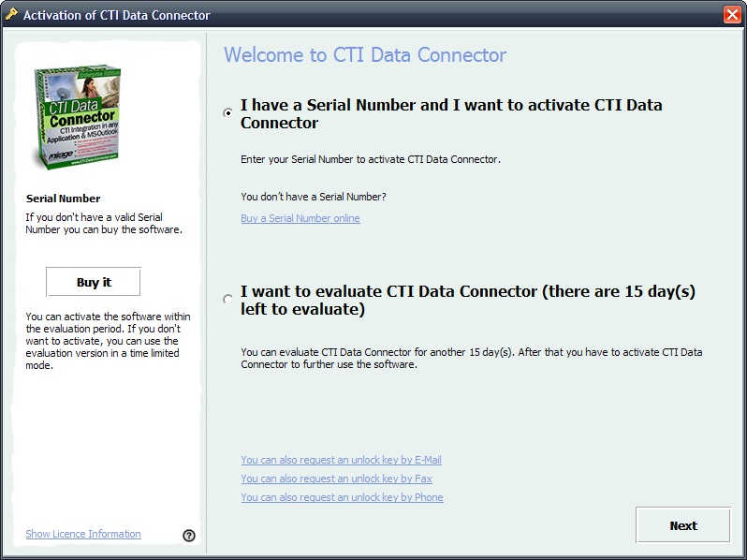
Task: Click the bold 'Serial Number' sidebar heading
Action: [63, 199]
